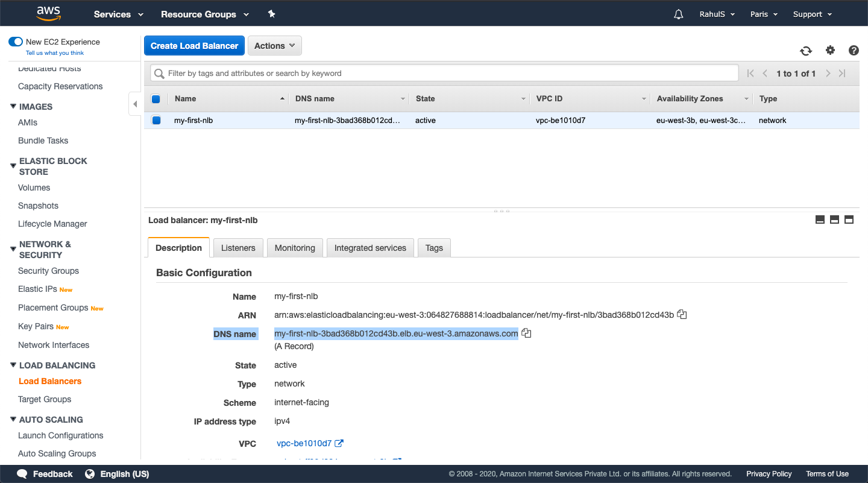Click the Create Load Balancer button

[x=194, y=45]
